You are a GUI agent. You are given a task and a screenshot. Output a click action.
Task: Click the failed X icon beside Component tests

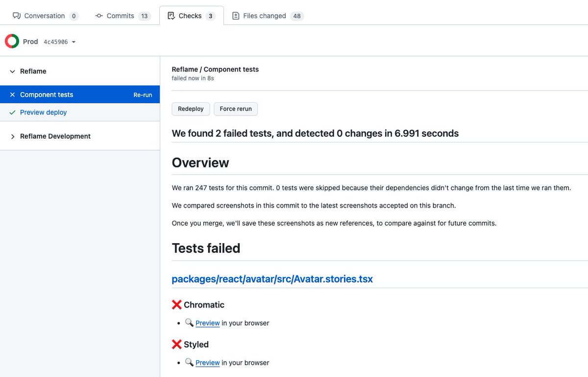[x=12, y=94]
